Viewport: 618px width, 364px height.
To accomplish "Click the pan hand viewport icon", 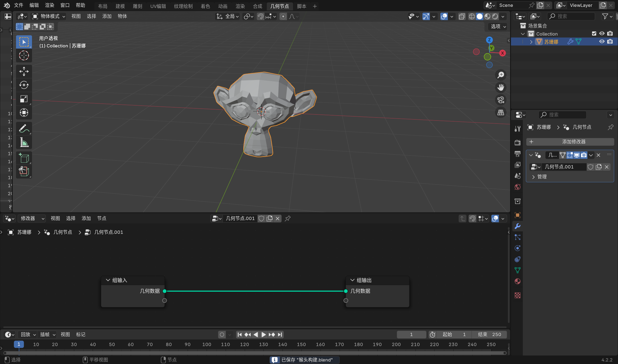I will point(501,87).
